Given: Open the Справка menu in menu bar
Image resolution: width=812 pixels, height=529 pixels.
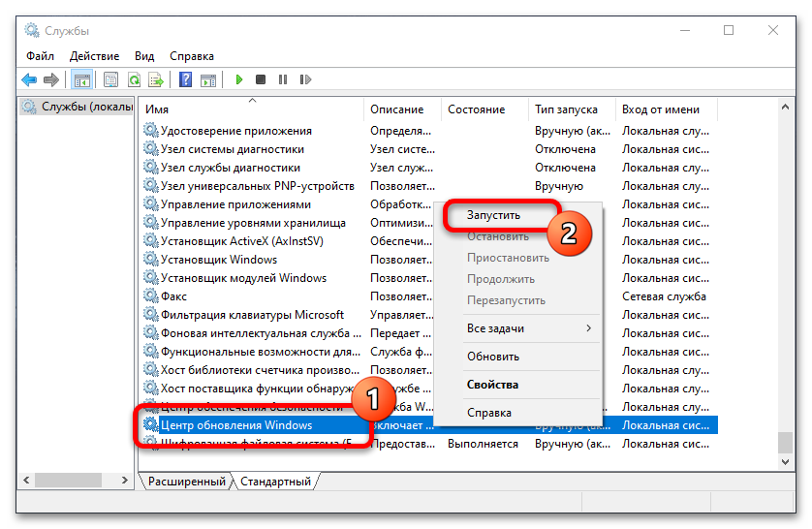Looking at the screenshot, I should pyautogui.click(x=192, y=56).
